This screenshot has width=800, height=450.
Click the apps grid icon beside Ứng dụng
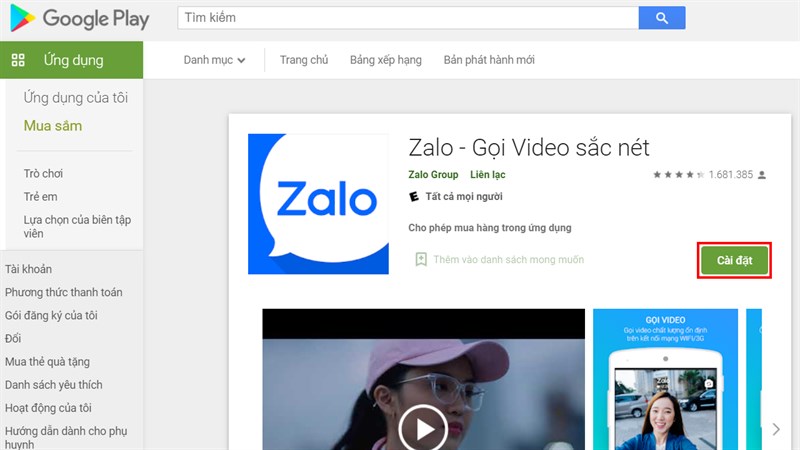coord(18,60)
